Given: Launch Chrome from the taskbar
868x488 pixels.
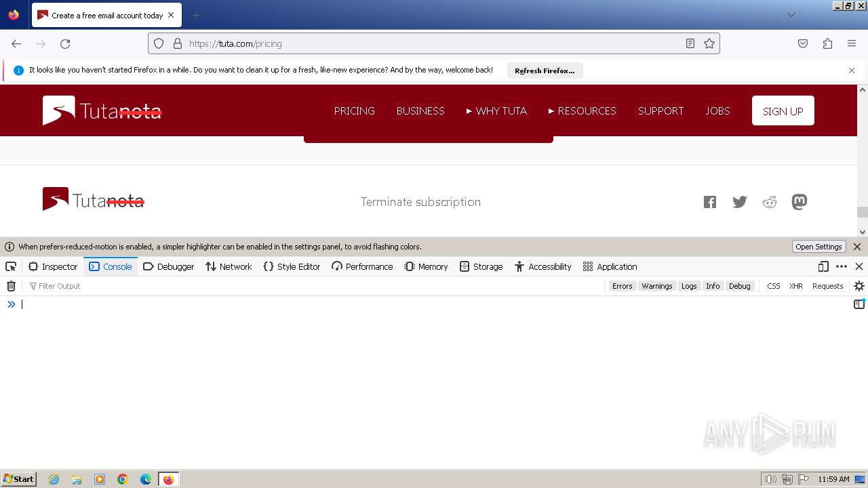Looking at the screenshot, I should (123, 479).
